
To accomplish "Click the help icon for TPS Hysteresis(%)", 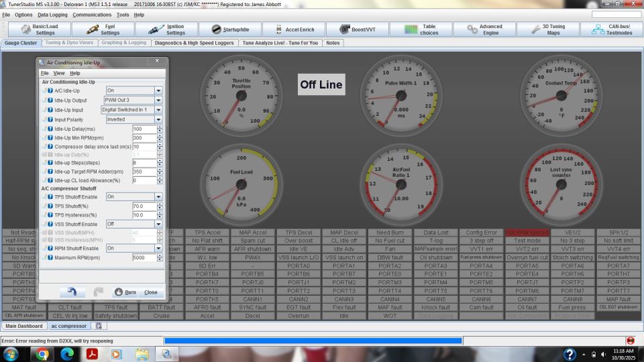I will click(50, 215).
